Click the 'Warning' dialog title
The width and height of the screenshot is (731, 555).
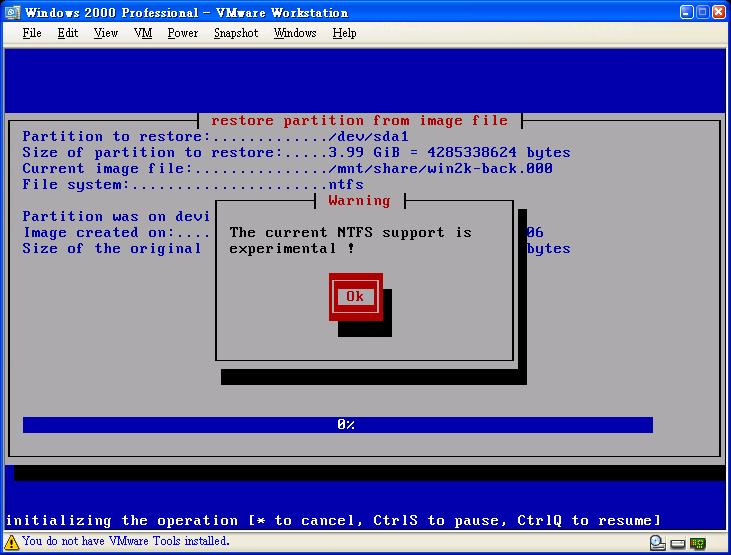click(359, 201)
